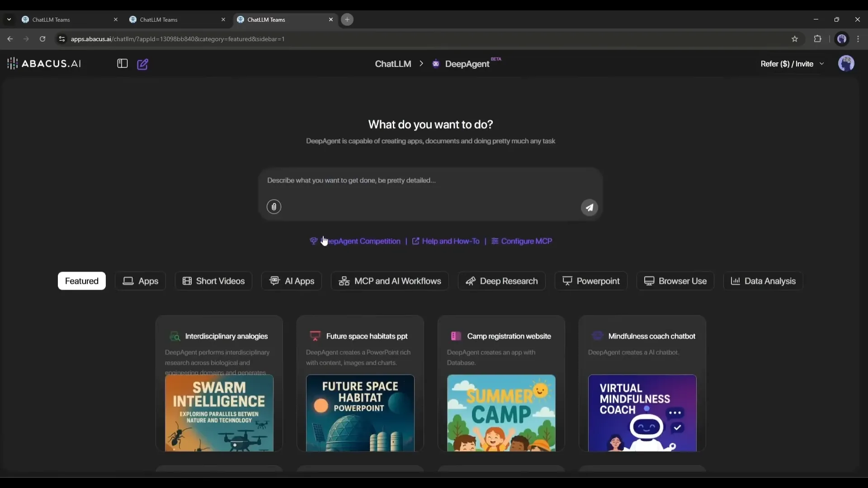Select the Featured category tab
868x488 pixels.
click(x=82, y=281)
